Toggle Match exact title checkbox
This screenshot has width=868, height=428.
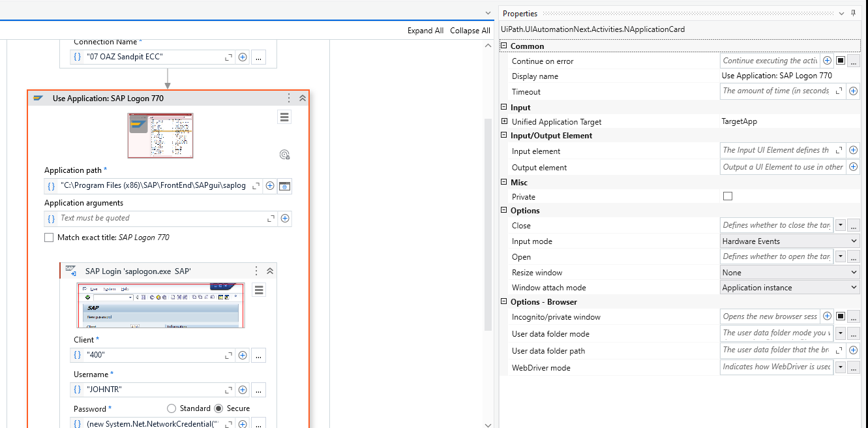click(49, 237)
